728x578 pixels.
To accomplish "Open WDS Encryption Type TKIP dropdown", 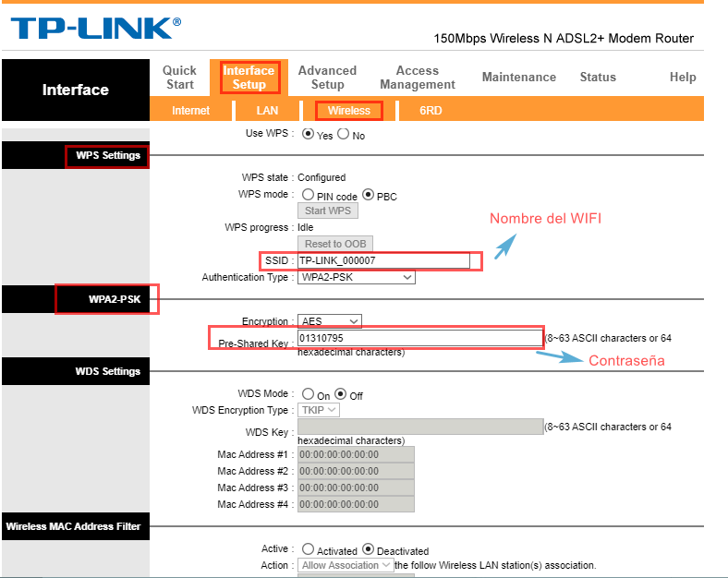I will tap(319, 410).
